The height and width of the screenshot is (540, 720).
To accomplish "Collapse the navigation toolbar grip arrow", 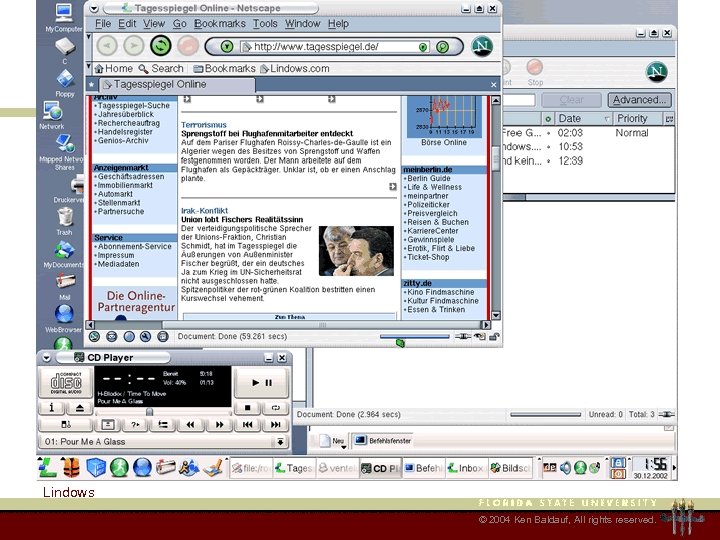I will (89, 37).
